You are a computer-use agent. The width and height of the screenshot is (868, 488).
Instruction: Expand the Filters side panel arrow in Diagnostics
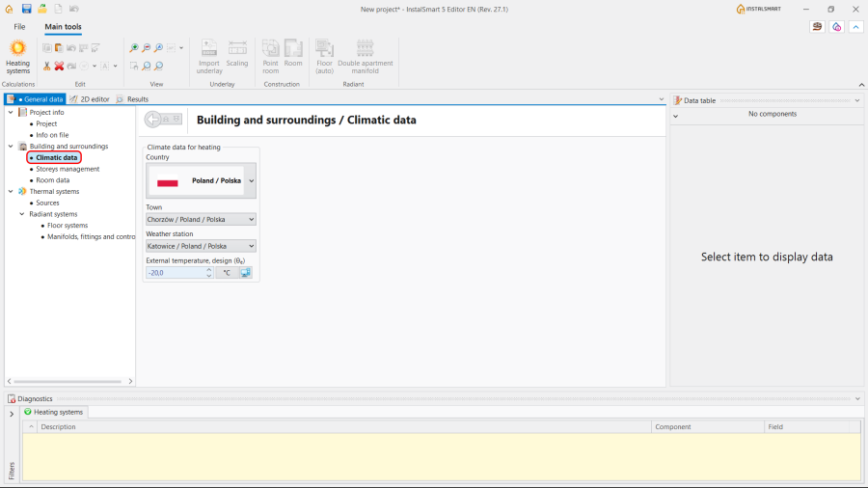pos(12,414)
